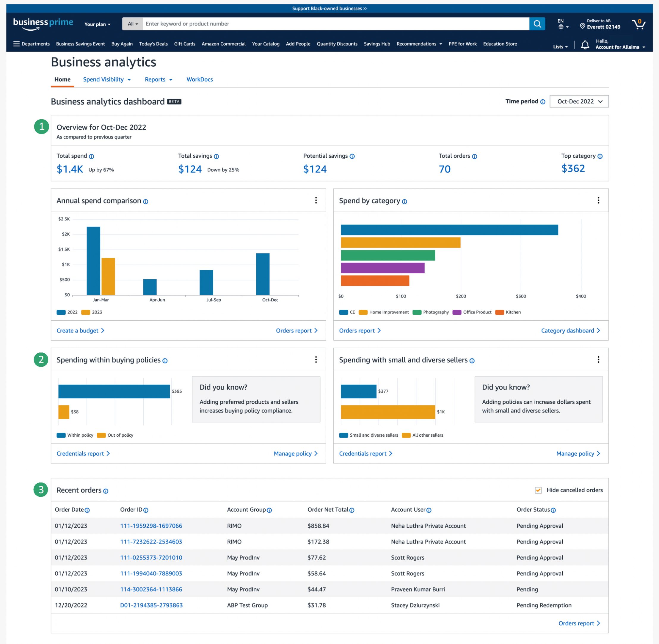659x644 pixels.
Task: Click Create a budget link
Action: pos(81,331)
